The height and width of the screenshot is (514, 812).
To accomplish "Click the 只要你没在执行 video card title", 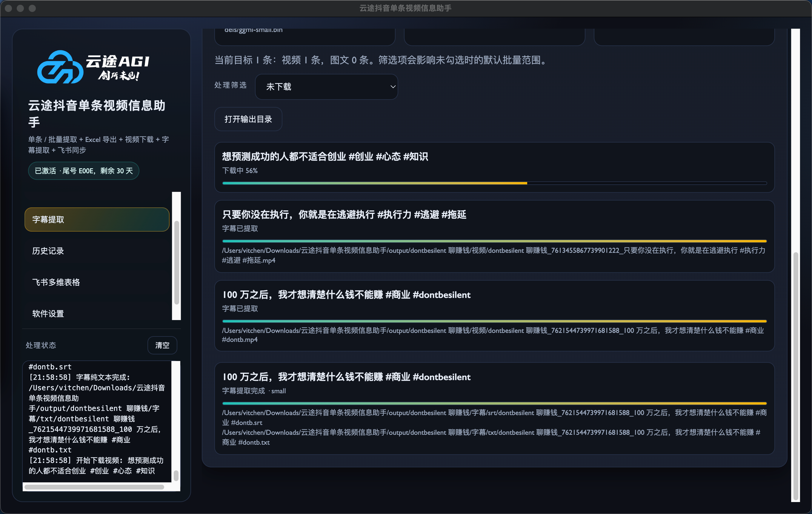I will click(344, 214).
